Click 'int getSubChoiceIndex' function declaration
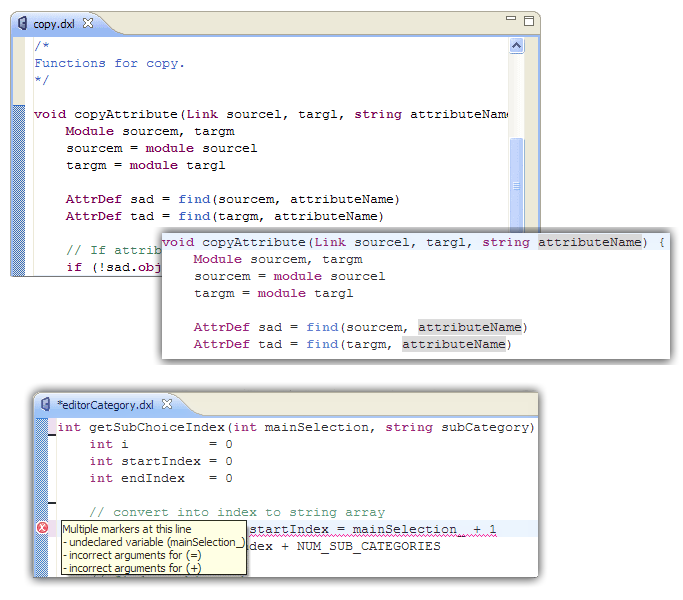The height and width of the screenshot is (600, 683). [x=296, y=427]
